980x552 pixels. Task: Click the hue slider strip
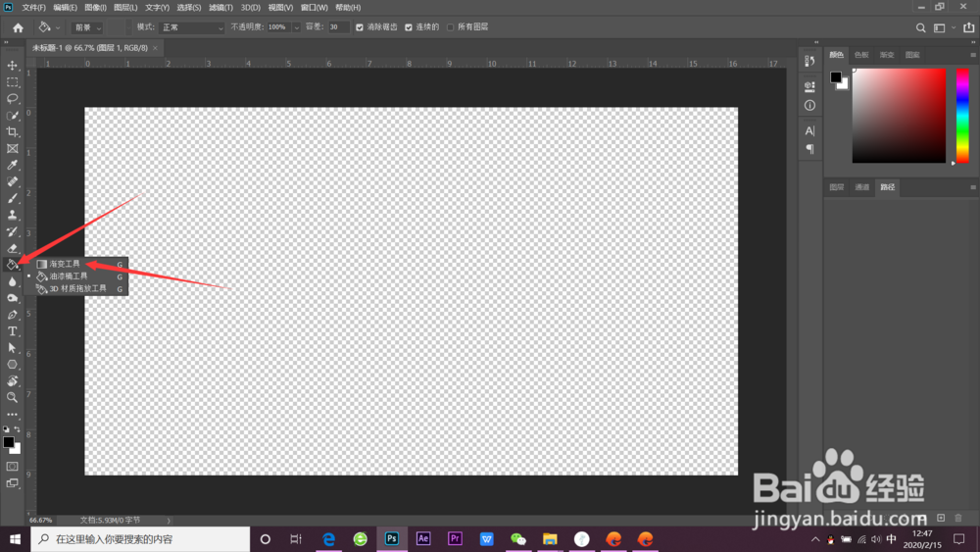coord(962,116)
